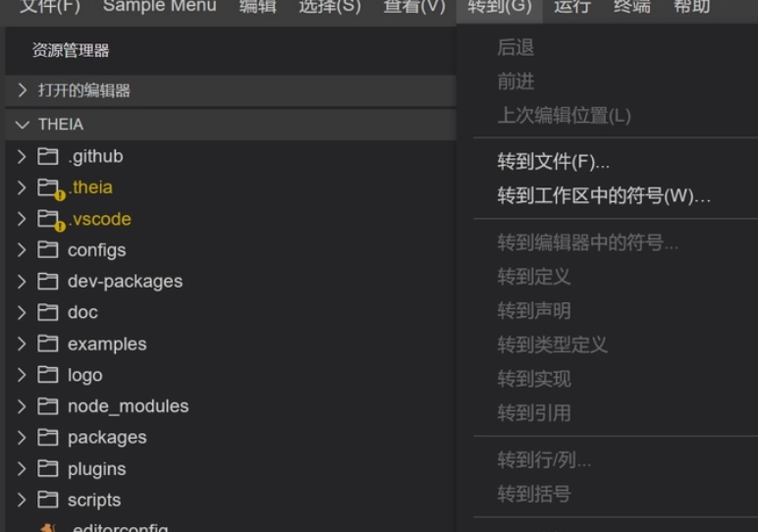Open the 运行 menu

pyautogui.click(x=572, y=7)
